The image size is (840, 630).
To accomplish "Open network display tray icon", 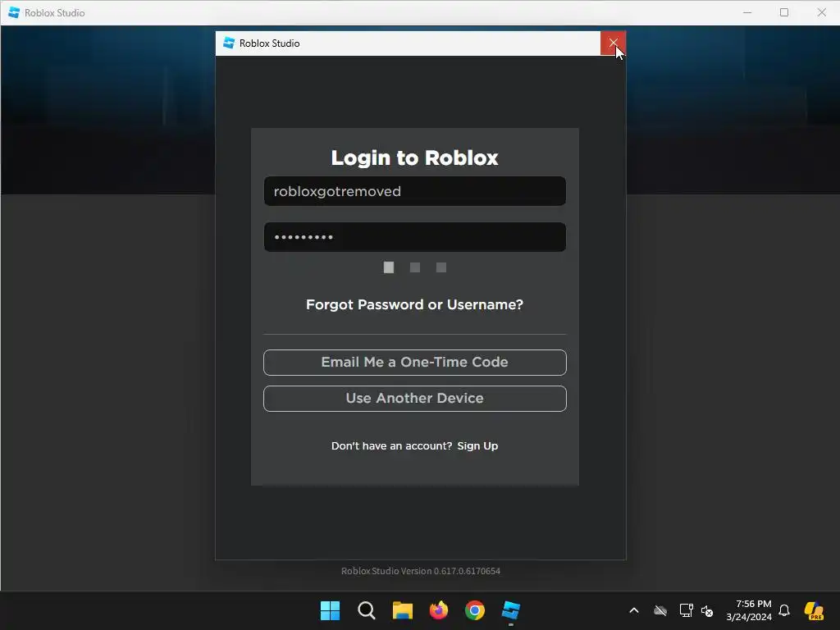I will click(686, 610).
